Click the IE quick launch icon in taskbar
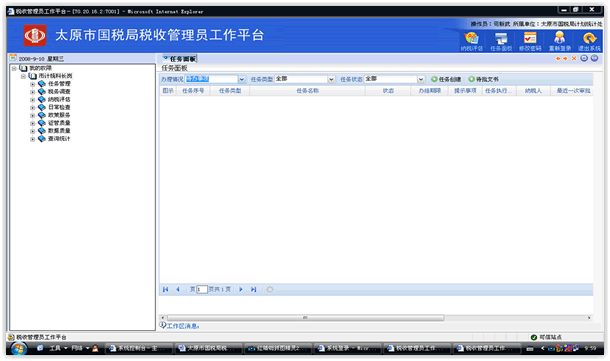The height and width of the screenshot is (361, 610). [40, 348]
